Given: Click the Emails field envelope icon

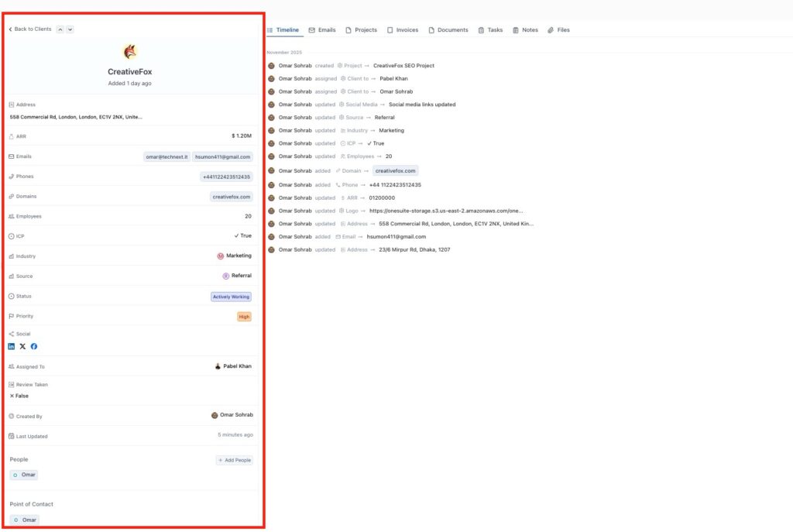Looking at the screenshot, I should pos(11,156).
